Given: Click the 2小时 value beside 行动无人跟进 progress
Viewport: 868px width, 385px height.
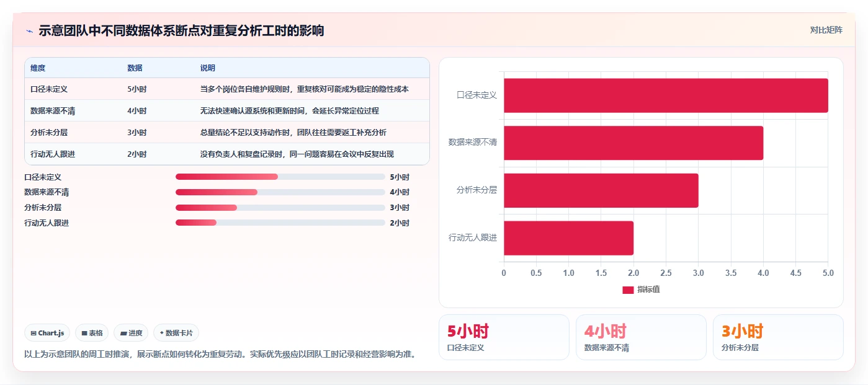Looking at the screenshot, I should click(x=400, y=223).
